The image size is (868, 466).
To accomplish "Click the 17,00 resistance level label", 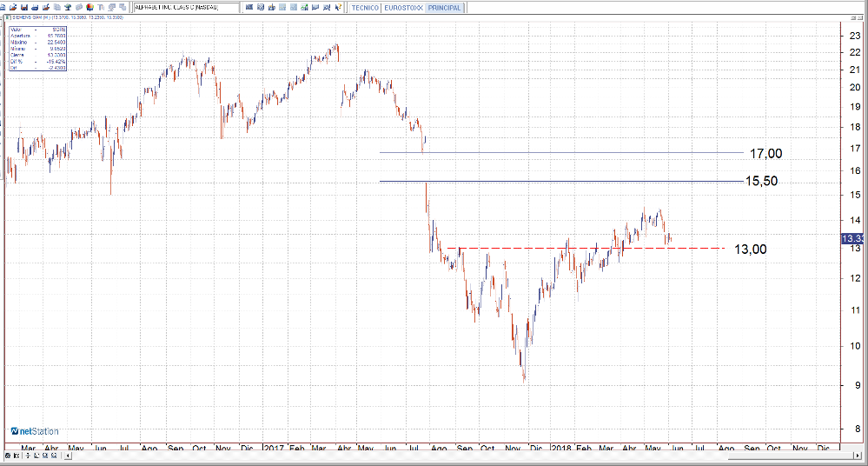I will (x=766, y=154).
